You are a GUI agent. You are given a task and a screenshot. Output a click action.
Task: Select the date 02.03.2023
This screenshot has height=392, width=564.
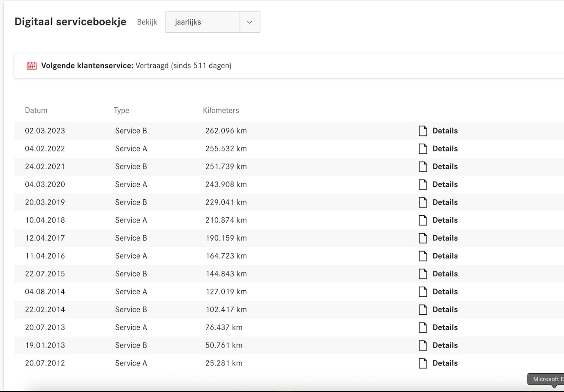tap(45, 131)
